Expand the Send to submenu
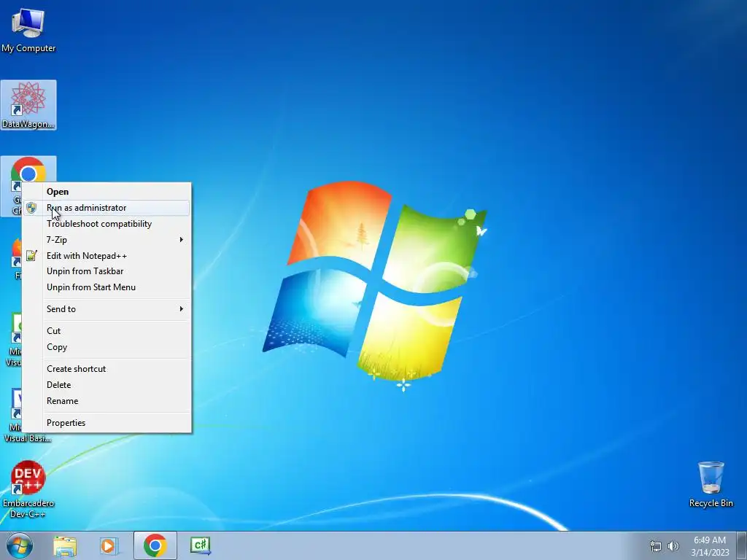 107,309
